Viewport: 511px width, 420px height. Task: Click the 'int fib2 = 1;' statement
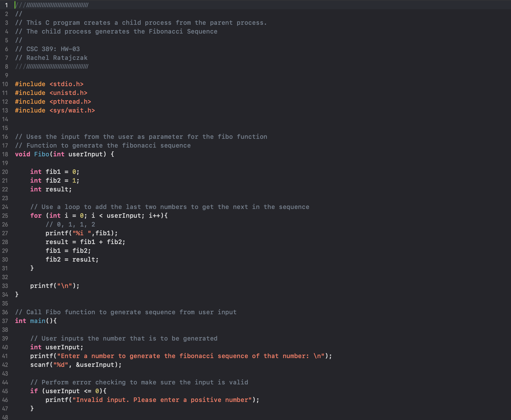coord(55,181)
